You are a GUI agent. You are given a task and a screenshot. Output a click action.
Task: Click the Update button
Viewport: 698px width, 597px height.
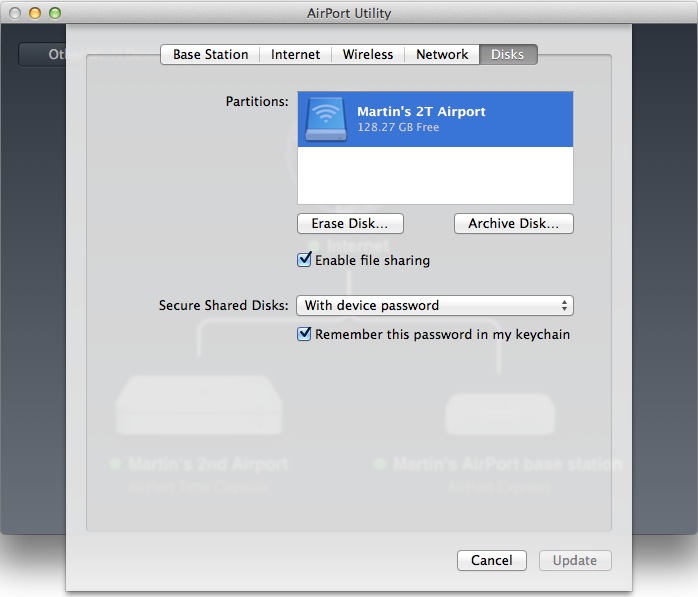[575, 560]
